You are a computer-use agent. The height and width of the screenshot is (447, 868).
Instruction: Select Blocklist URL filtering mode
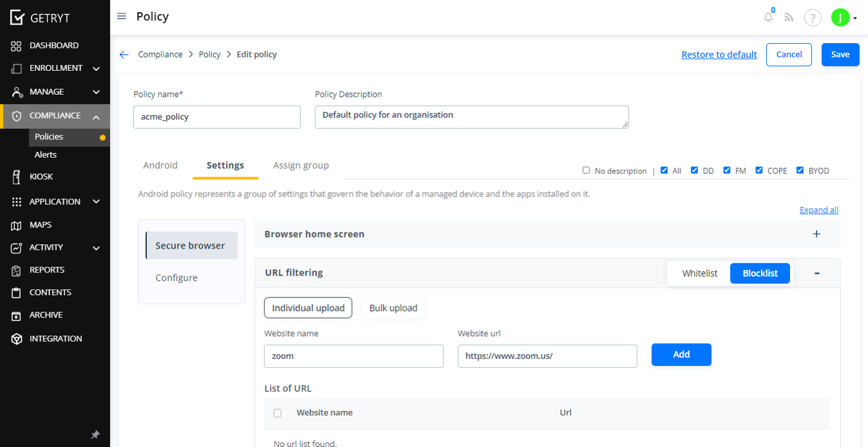760,273
